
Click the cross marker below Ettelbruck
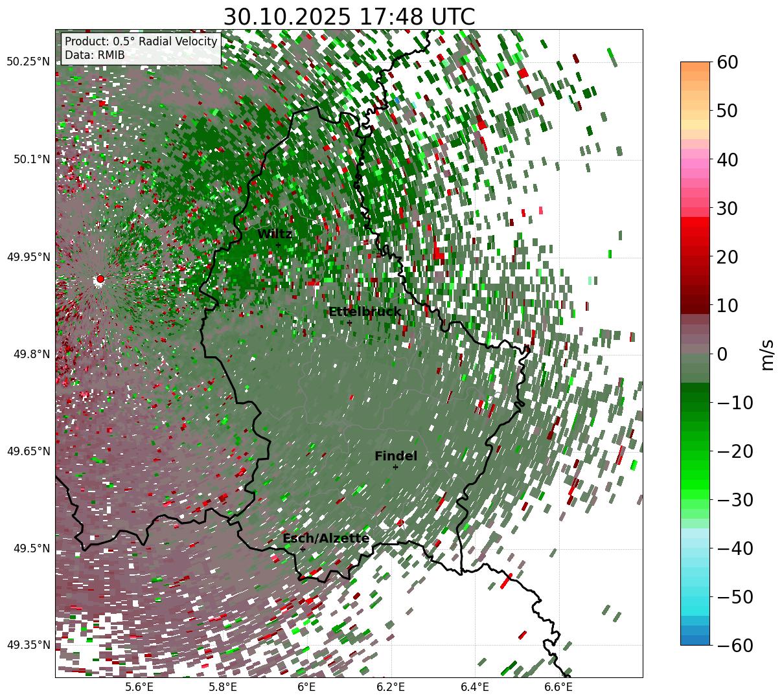point(349,323)
